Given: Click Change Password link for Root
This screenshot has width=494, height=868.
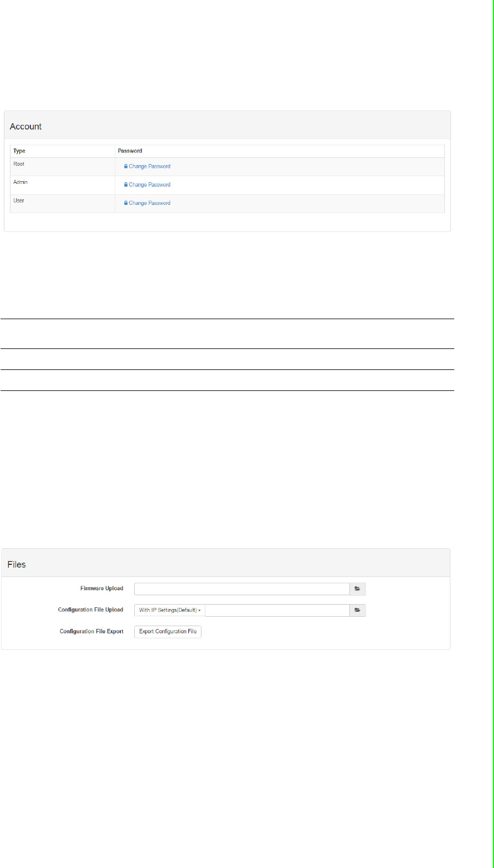Looking at the screenshot, I should [147, 166].
